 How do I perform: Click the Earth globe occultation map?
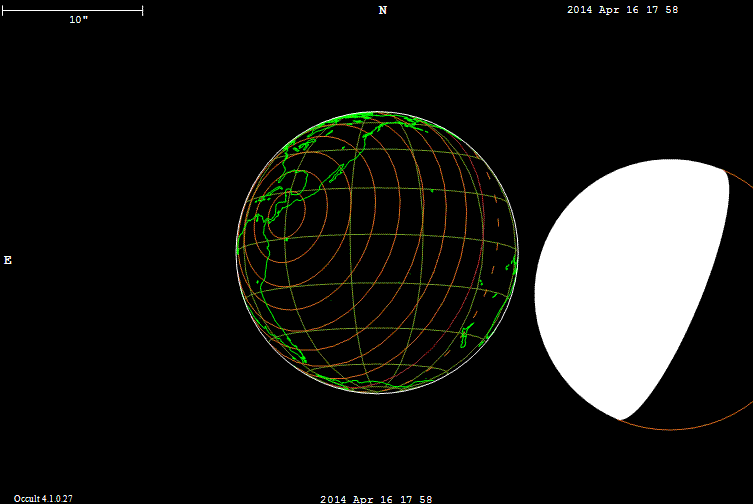[377, 253]
